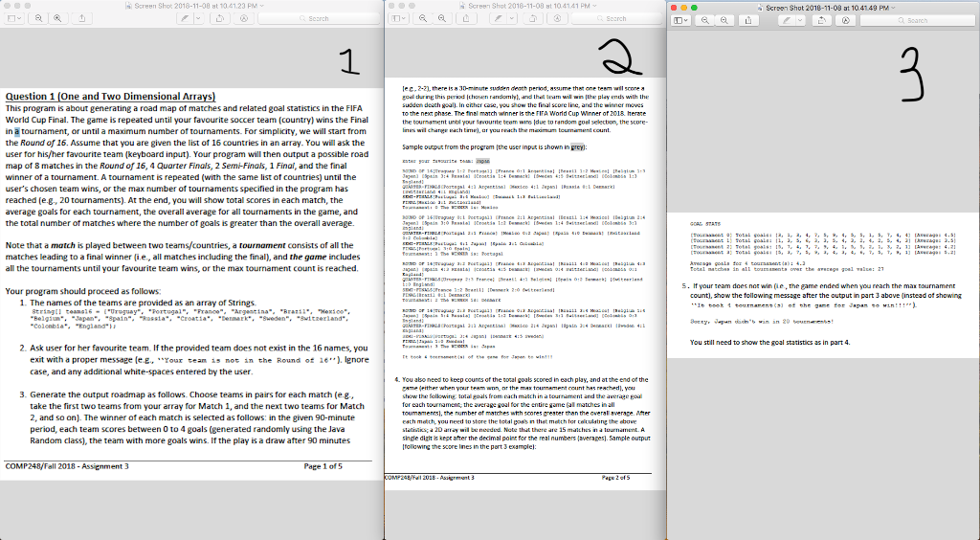Click the 'GOAL STATS' line in right window
Image resolution: width=980 pixels, height=540 pixels.
coord(705,224)
